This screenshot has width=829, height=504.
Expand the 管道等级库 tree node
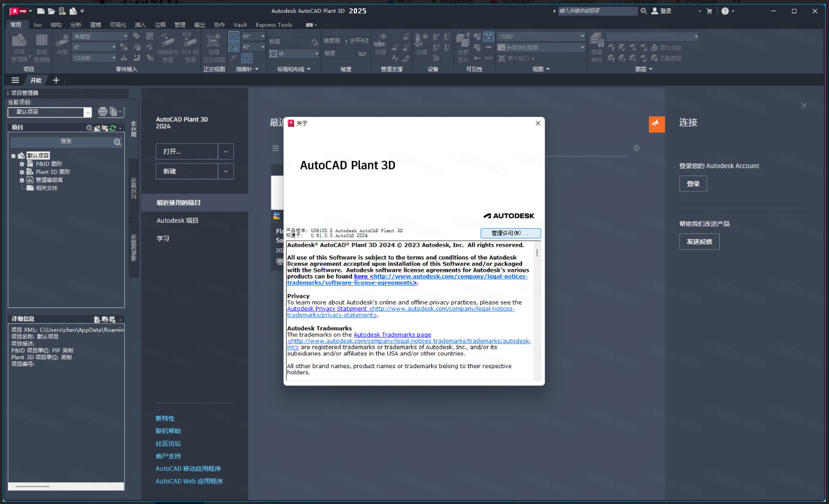point(22,180)
